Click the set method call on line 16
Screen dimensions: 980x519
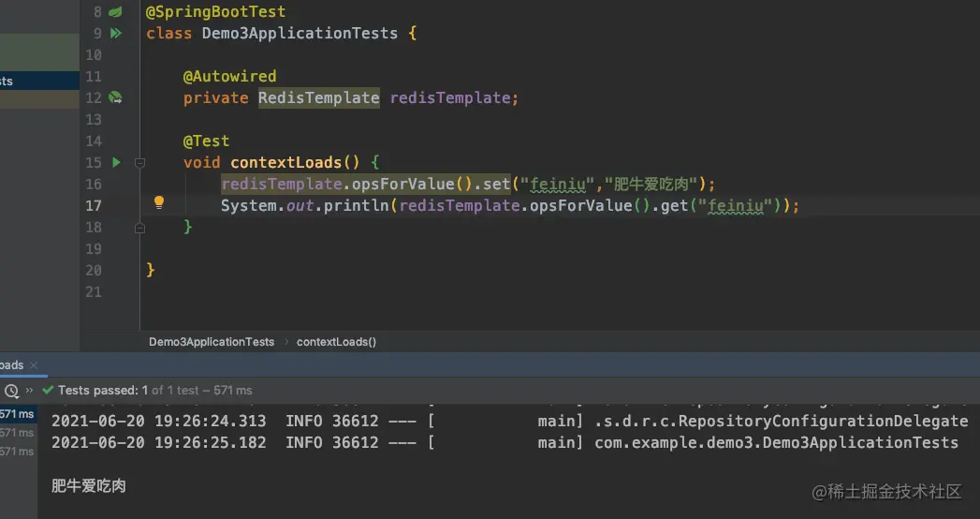(x=497, y=184)
